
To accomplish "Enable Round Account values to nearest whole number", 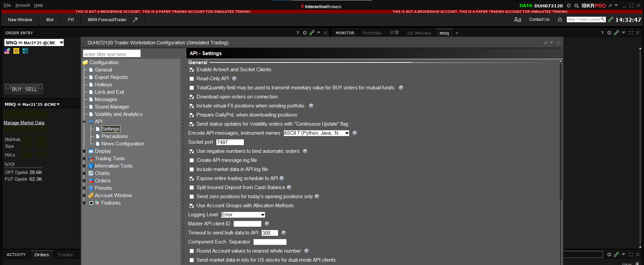I will click(192, 251).
